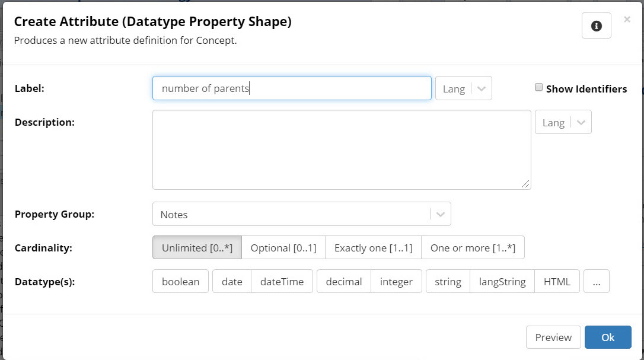Select the integer datatype

tap(396, 282)
